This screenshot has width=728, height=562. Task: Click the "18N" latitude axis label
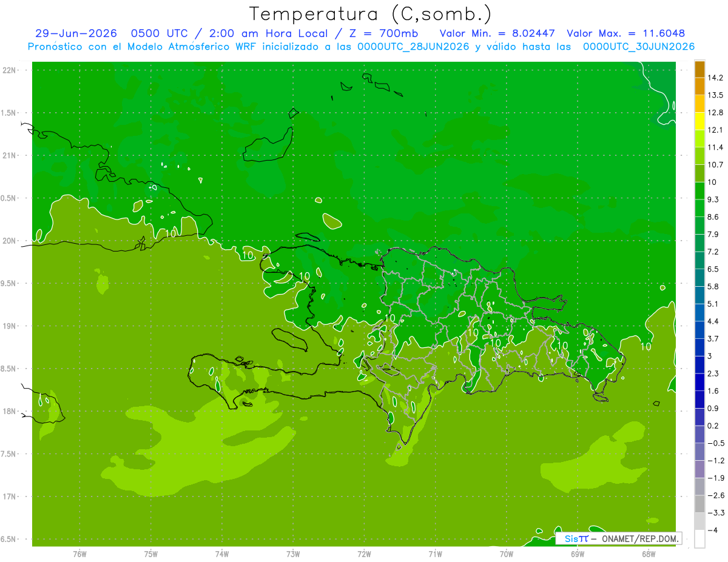[10, 411]
